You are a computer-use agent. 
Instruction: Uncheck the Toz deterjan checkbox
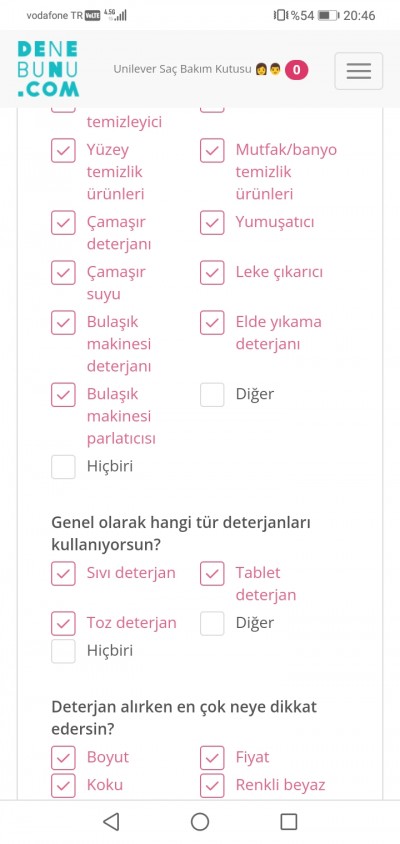coord(63,623)
